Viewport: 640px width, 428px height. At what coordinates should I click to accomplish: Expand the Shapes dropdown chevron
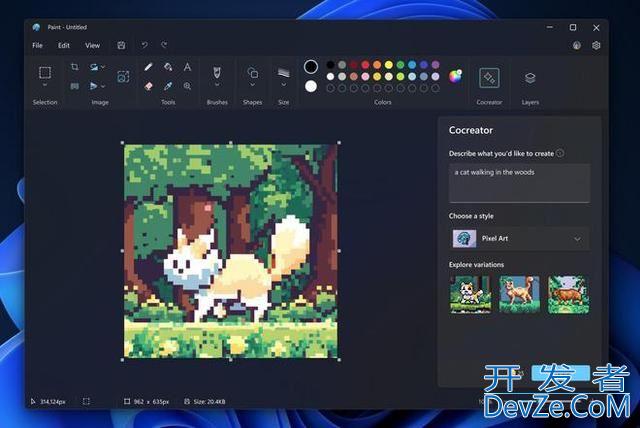[x=253, y=85]
